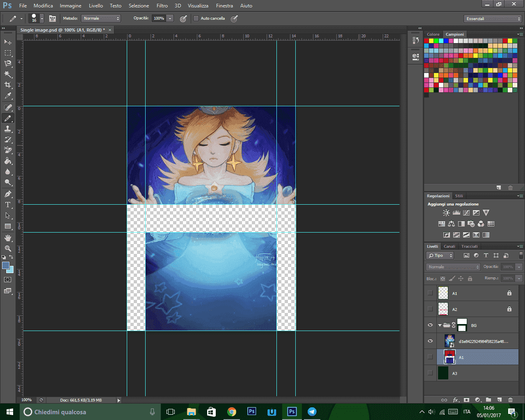Open the Essenziali workspace dropdown
Viewport: 525px width, 420px height.
pyautogui.click(x=493, y=19)
